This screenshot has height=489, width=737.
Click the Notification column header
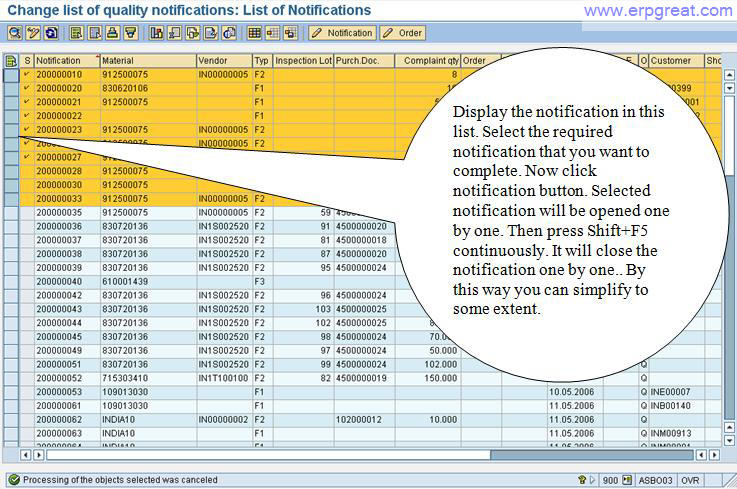click(x=67, y=61)
